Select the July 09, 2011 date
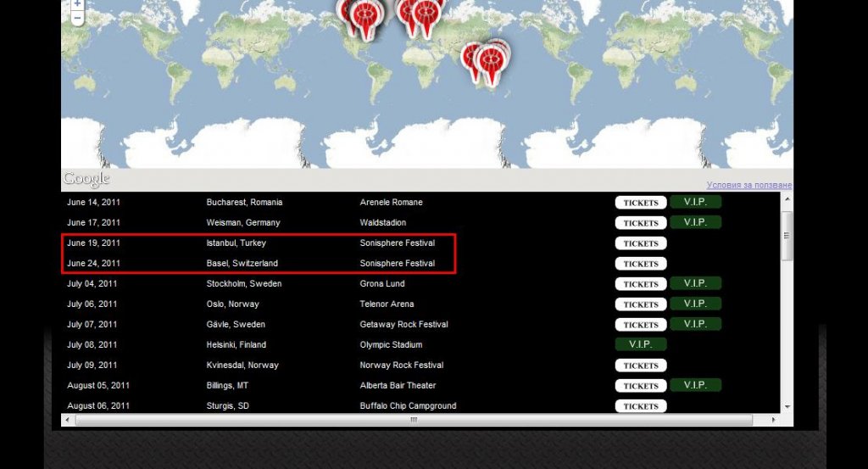The height and width of the screenshot is (469, 868). pos(92,366)
